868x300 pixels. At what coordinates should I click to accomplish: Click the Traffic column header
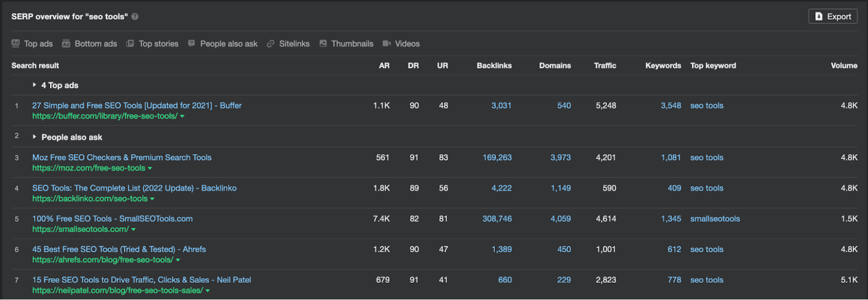605,66
